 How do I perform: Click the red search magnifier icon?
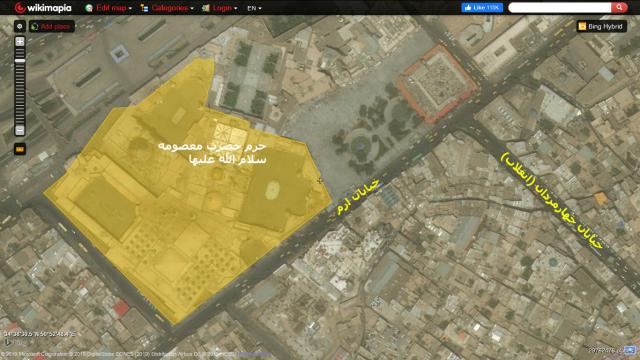pyautogui.click(x=619, y=7)
